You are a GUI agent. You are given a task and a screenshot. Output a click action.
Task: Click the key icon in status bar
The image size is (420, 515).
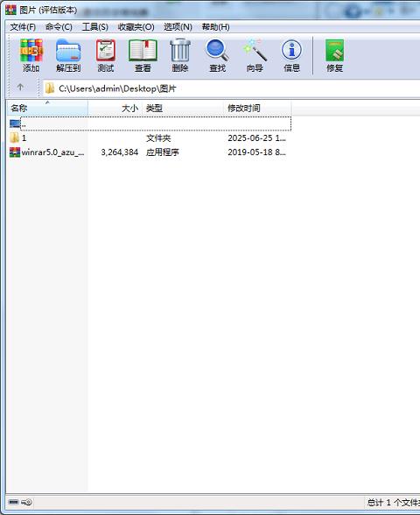tap(26, 502)
